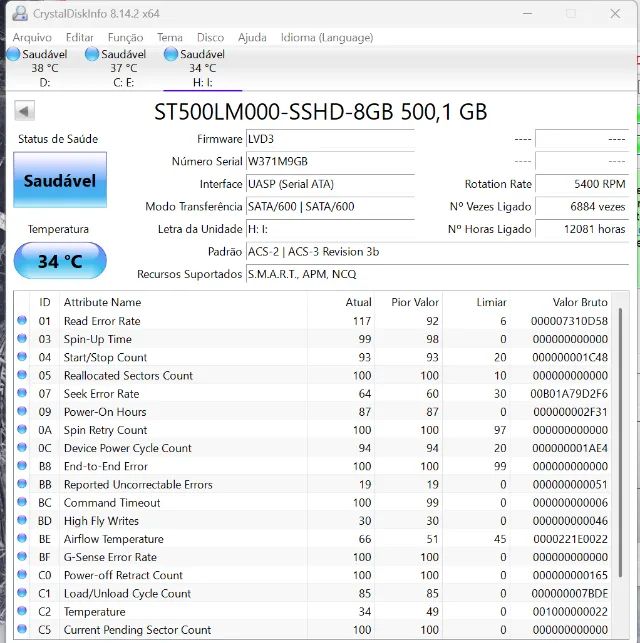Screen dimensions: 640x643
Task: Minimize the CrystalDiskInfo window
Action: click(528, 14)
